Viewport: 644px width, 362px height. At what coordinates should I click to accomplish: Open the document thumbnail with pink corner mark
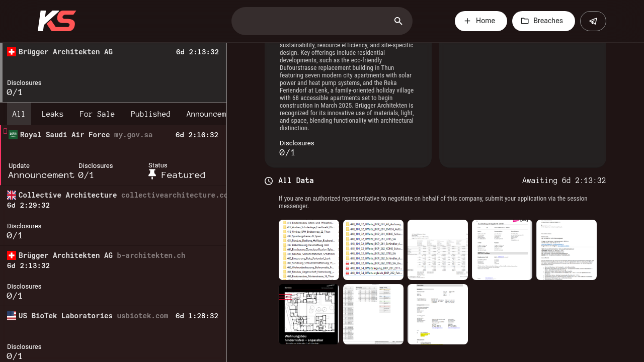[502, 250]
